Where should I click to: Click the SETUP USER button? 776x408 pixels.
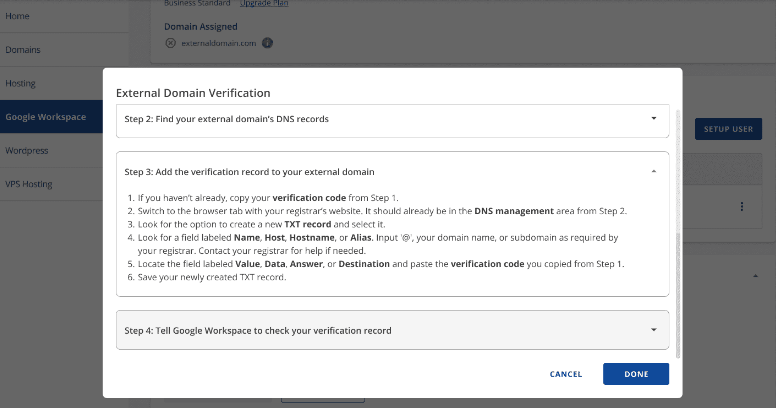pos(728,129)
